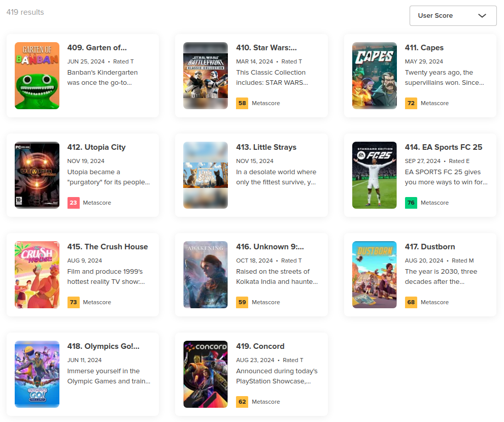Click the Olympics Go! Paris cover
504x422 pixels.
coord(37,374)
